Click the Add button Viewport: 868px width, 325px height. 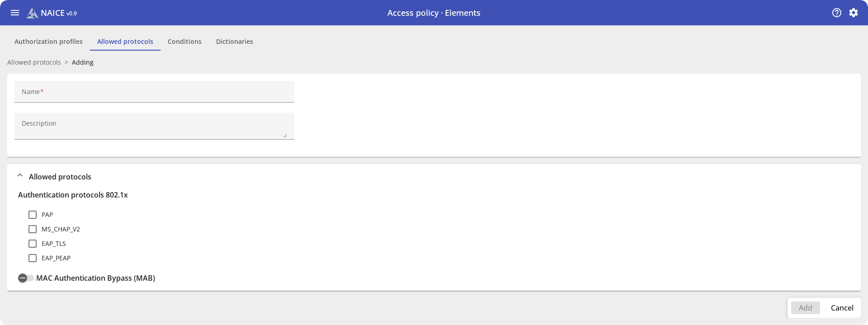click(x=805, y=308)
